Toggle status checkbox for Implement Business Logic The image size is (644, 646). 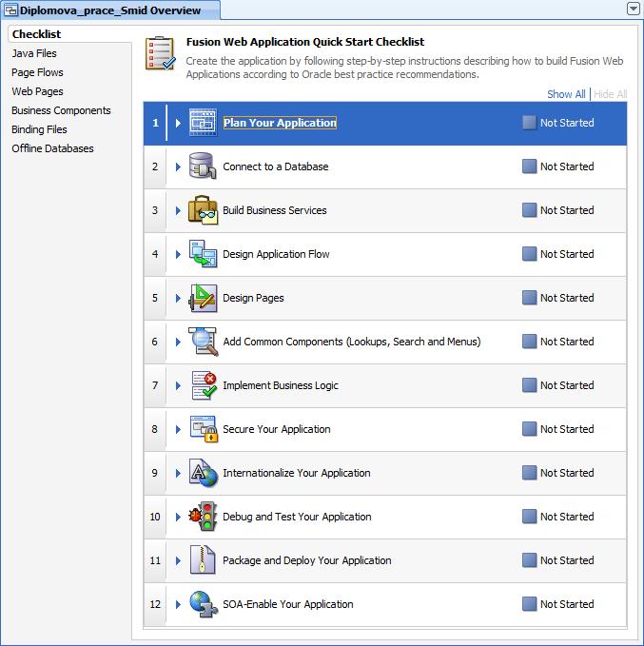(529, 385)
